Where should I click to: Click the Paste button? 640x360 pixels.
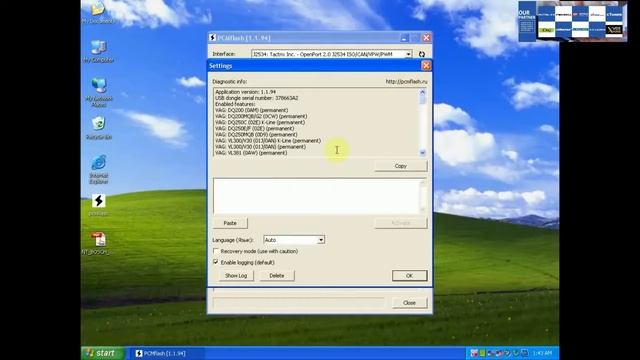(x=230, y=223)
